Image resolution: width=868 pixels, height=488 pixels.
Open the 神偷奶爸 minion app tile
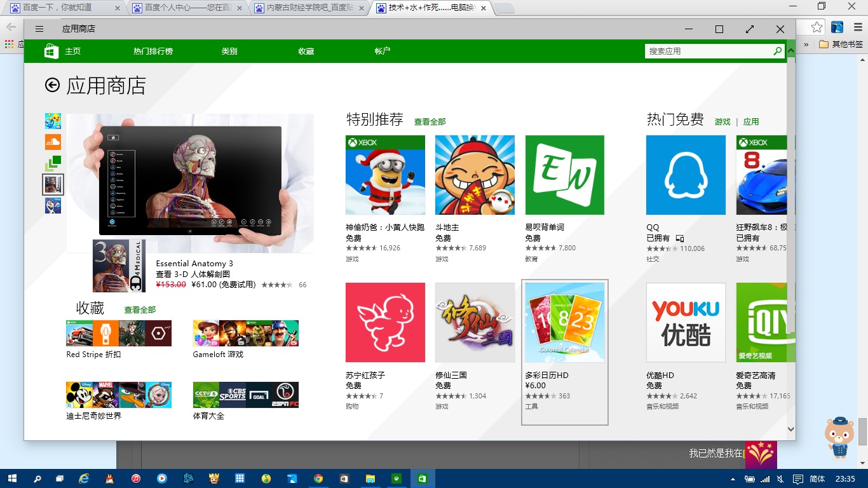tap(385, 175)
